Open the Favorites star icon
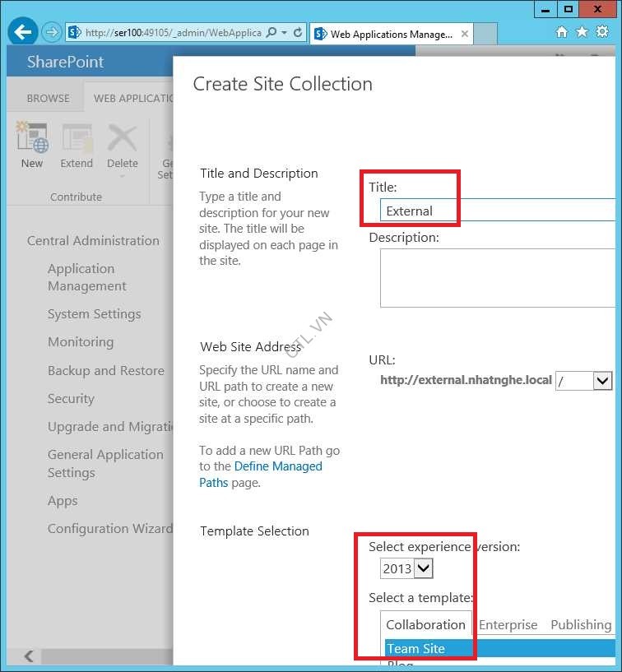622x672 pixels. point(582,33)
